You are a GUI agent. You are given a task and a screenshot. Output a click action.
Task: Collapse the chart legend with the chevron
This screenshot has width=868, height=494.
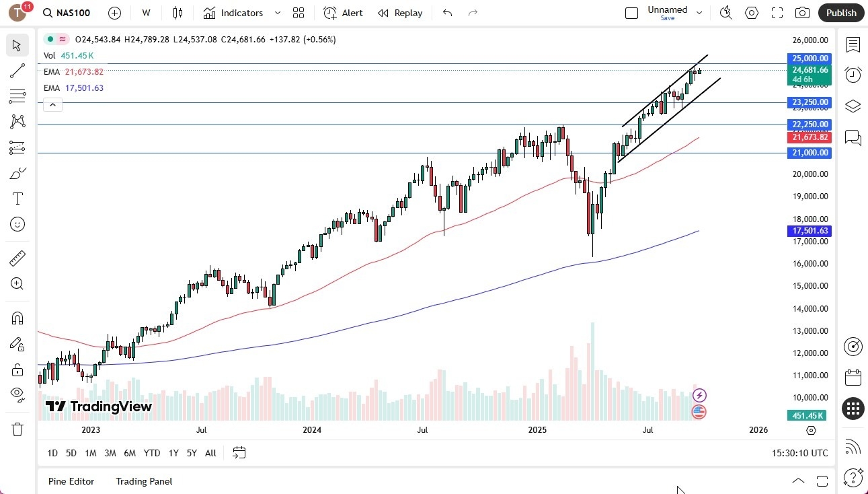tap(52, 104)
